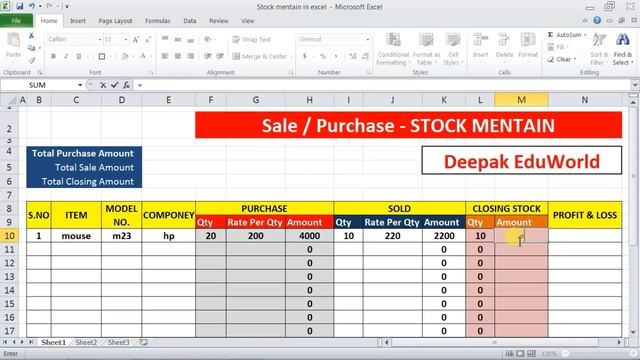Image resolution: width=640 pixels, height=360 pixels.
Task: Open Sort & Filter options
Action: pyautogui.click(x=599, y=49)
